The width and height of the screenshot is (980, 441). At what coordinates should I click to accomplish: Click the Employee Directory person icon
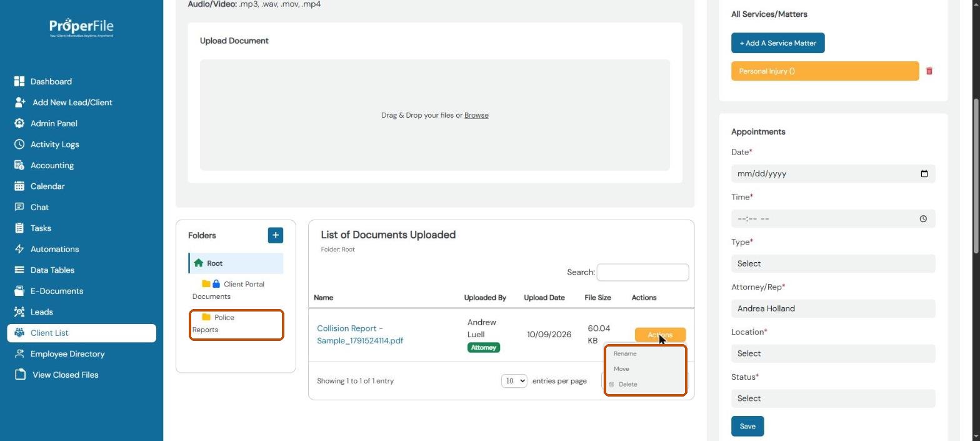19,354
